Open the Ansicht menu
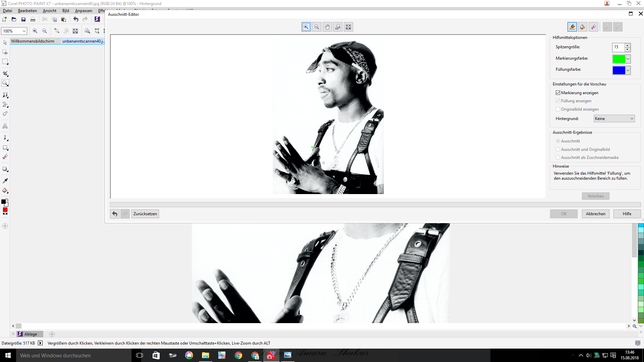Image resolution: width=644 pixels, height=362 pixels. (50, 11)
